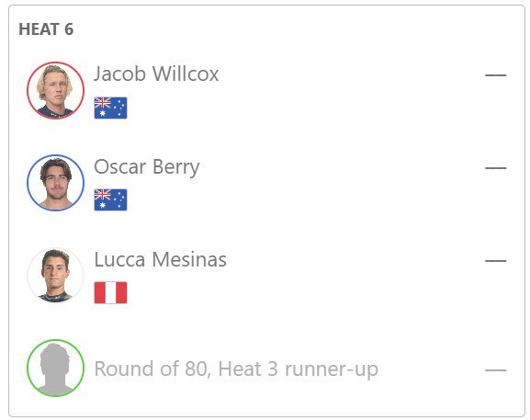
Task: Click Jacob Willcox's profile photo
Action: 55,90
